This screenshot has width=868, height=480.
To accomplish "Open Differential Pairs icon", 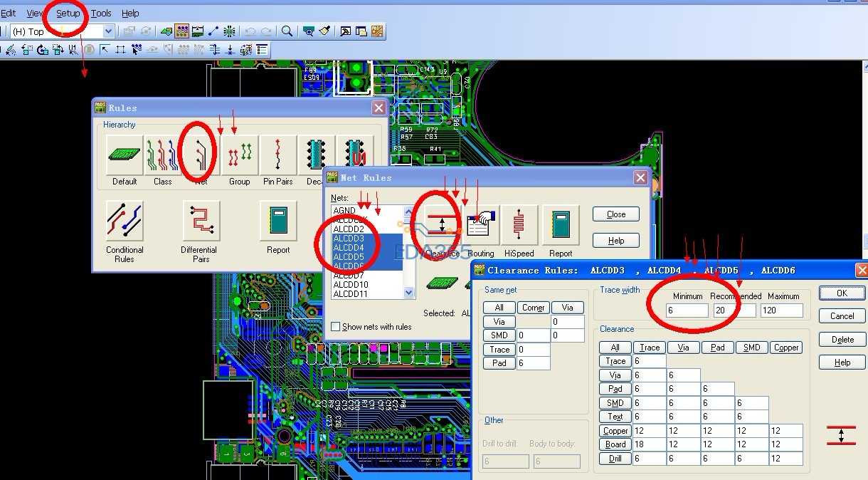I will tap(201, 221).
